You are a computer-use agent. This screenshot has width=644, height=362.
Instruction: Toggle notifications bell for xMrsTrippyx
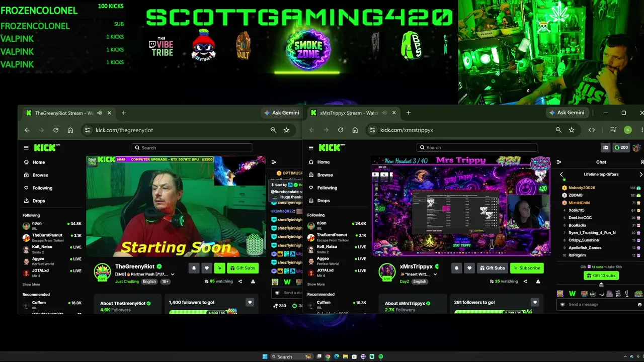(456, 268)
